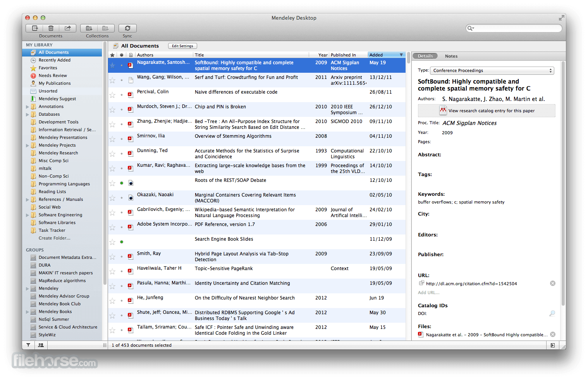Image resolution: width=588 pixels, height=380 pixels.
Task: Enter full screen with the arrows icon
Action: click(x=561, y=18)
